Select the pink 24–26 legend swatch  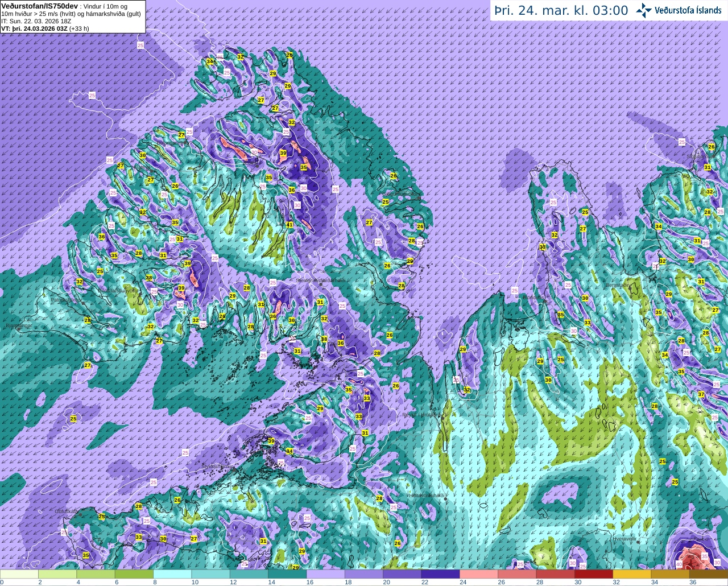point(478,574)
